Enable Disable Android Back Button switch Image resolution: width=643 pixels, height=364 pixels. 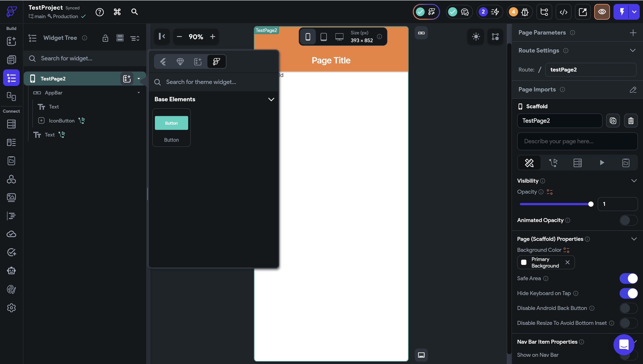(x=629, y=308)
